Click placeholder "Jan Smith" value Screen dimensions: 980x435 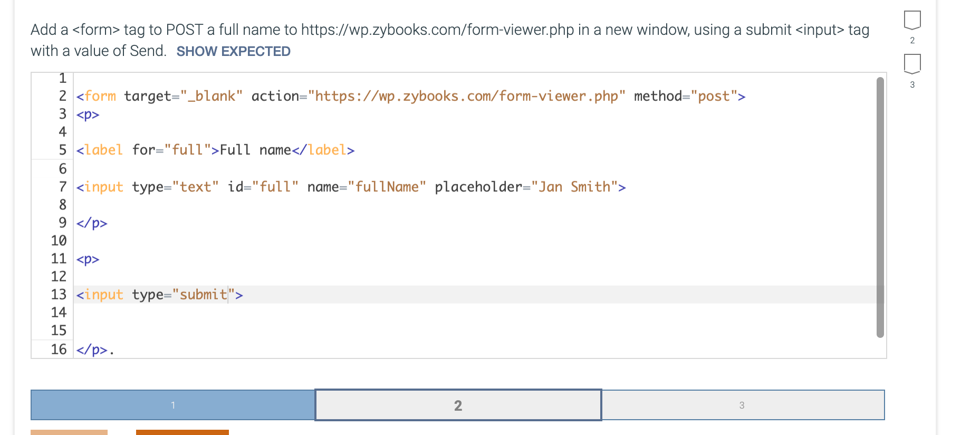575,187
